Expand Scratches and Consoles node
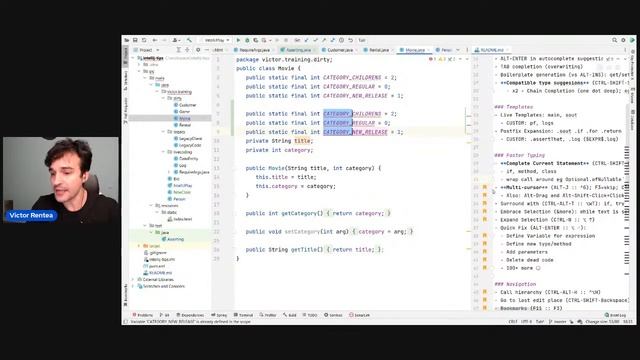Viewport: 640px width, 360px height. [x=134, y=286]
